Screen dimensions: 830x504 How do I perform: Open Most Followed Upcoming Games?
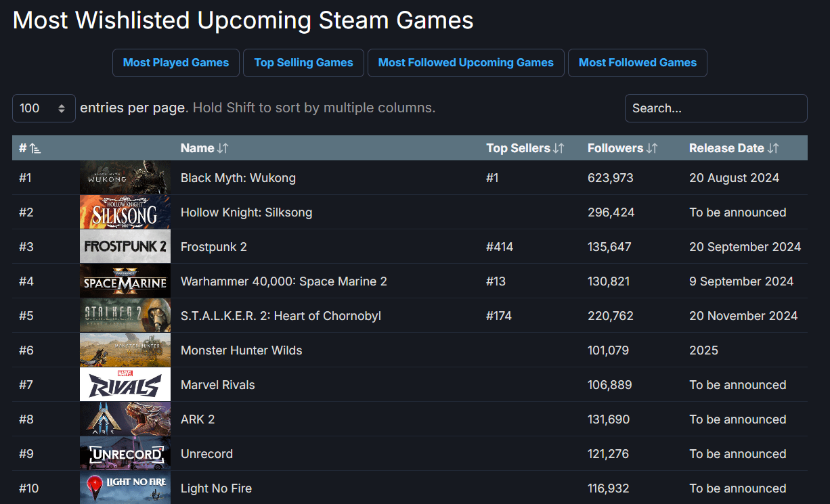click(x=466, y=63)
